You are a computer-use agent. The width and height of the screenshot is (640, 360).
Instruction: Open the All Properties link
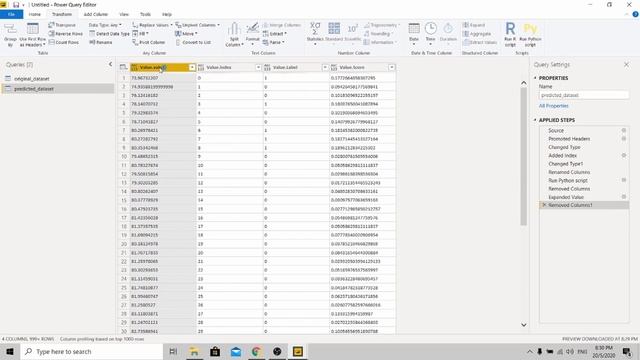click(x=553, y=106)
